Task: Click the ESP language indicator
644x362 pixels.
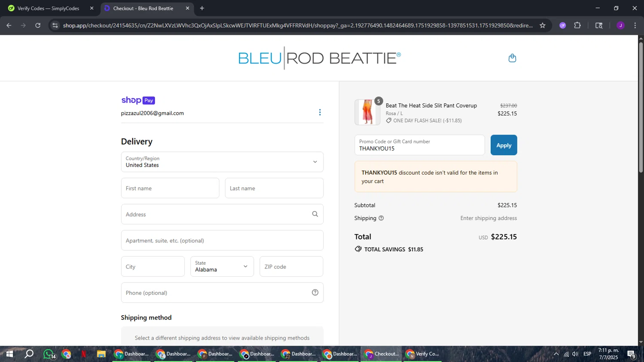Action: [587, 354]
